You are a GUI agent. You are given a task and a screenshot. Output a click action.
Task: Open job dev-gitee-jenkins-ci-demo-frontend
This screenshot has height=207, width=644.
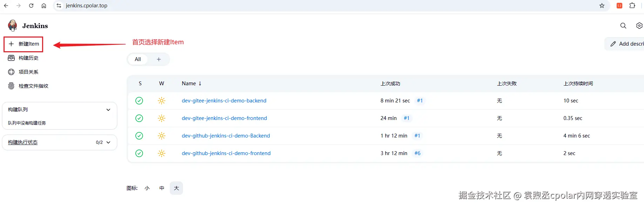pos(224,118)
